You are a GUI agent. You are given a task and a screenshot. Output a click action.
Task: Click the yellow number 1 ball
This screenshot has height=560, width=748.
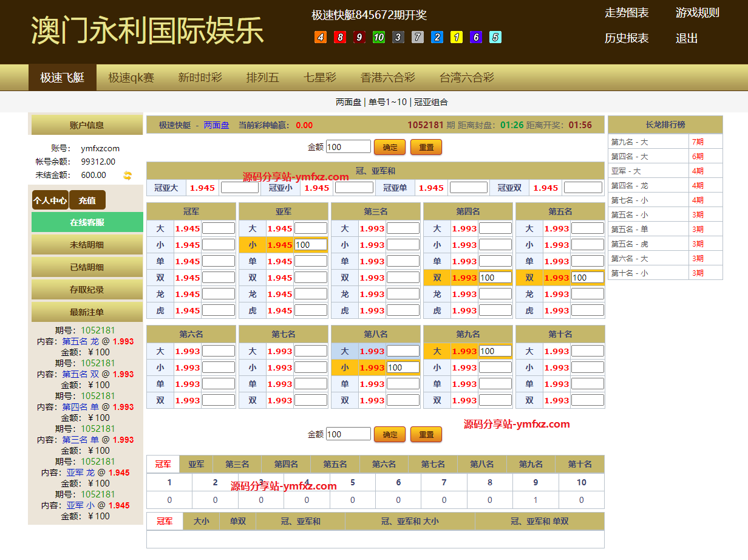pyautogui.click(x=457, y=38)
